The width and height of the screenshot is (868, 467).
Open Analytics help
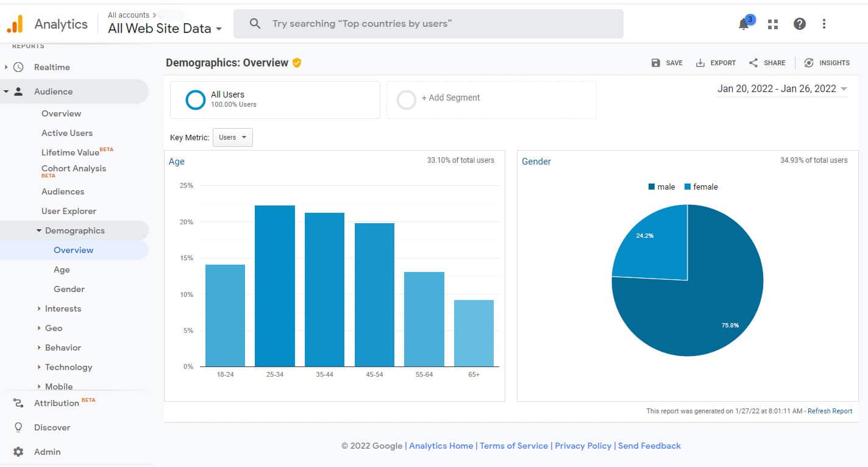pyautogui.click(x=799, y=24)
